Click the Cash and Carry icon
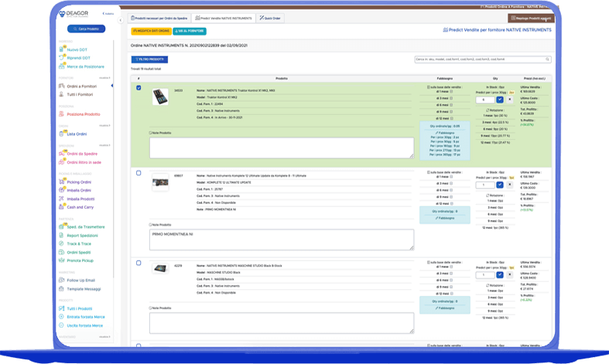The image size is (609, 364). point(61,207)
